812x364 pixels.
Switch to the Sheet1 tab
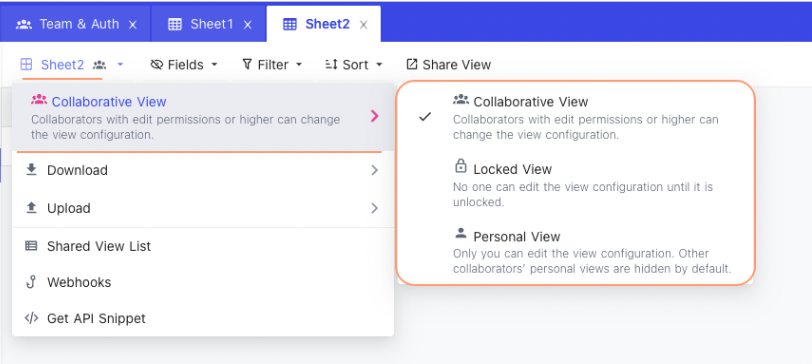click(x=210, y=24)
